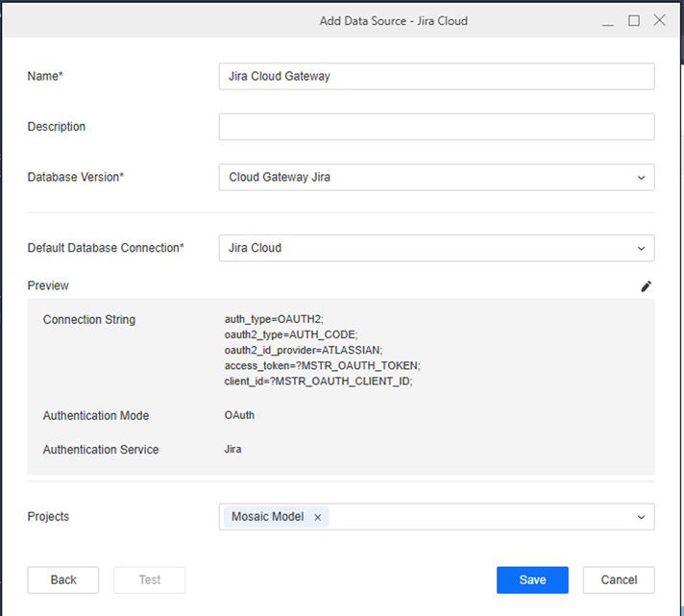Maximize the Add Data Source dialog
The width and height of the screenshot is (684, 616).
point(634,20)
